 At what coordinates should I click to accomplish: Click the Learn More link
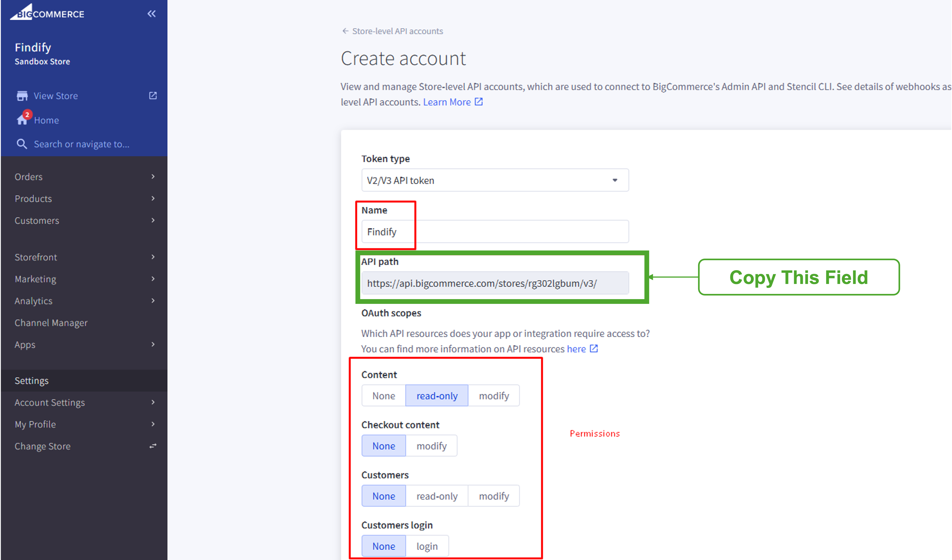point(446,102)
